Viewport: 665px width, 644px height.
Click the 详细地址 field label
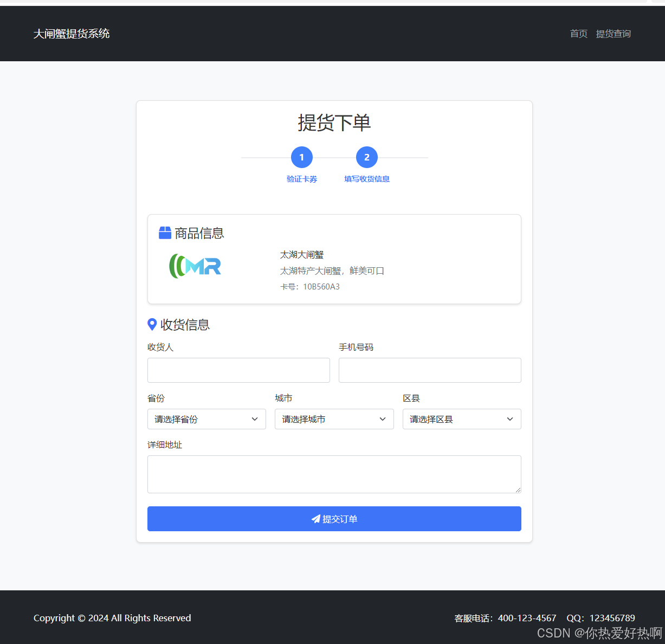[165, 445]
